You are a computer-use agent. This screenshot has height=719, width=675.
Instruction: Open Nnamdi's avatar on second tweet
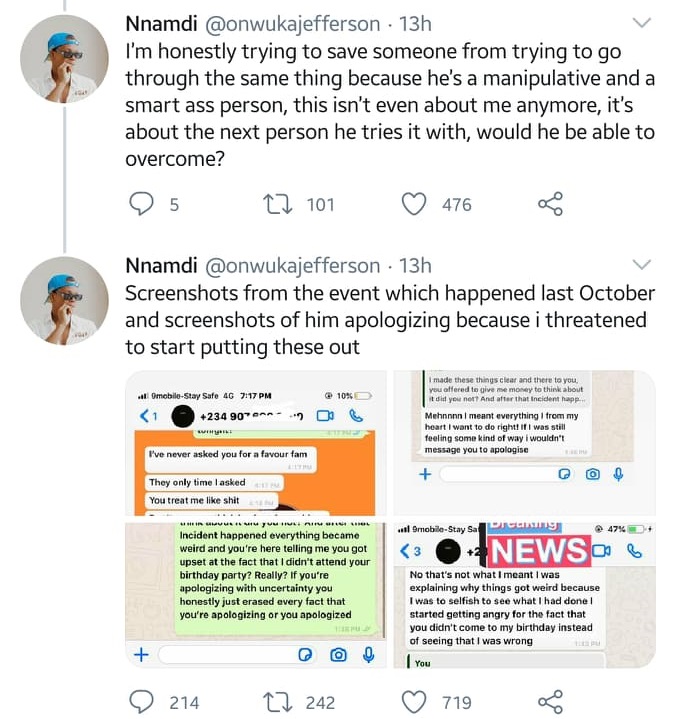65,301
